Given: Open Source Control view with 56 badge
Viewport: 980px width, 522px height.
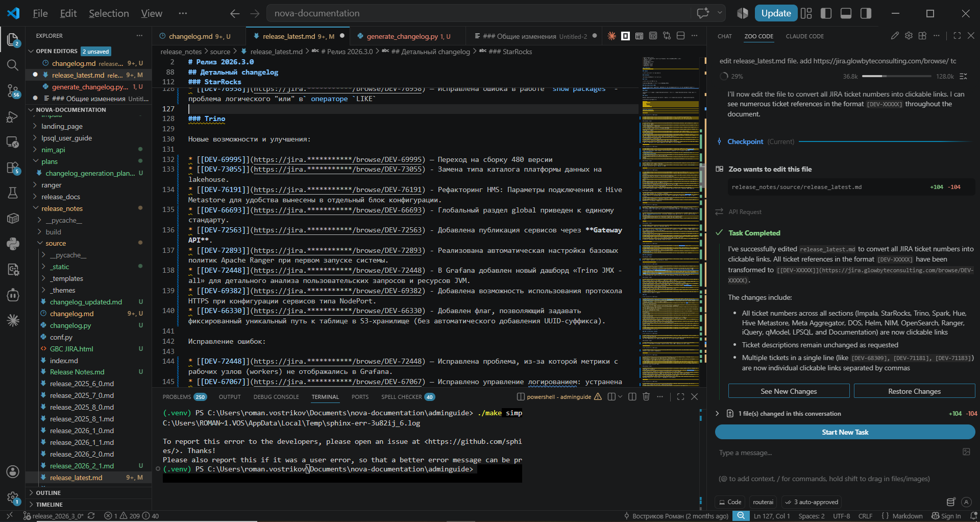Looking at the screenshot, I should point(13,91).
